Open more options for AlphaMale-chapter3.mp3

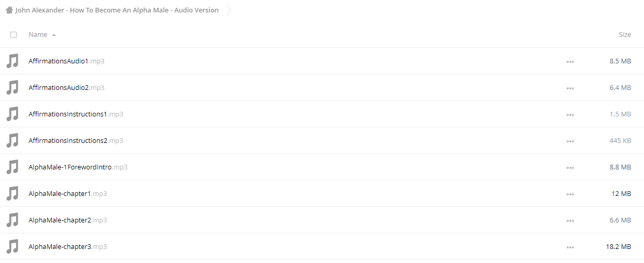pyautogui.click(x=570, y=247)
